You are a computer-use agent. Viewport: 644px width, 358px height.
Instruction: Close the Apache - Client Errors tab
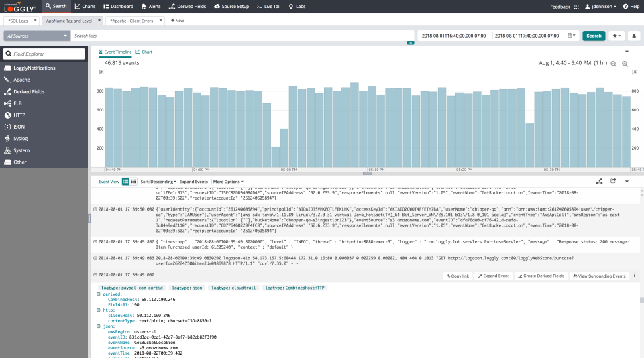coord(160,20)
